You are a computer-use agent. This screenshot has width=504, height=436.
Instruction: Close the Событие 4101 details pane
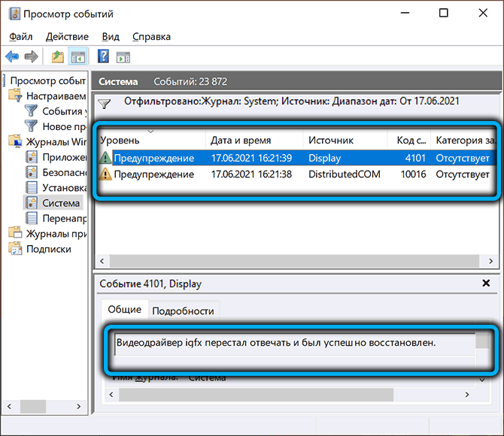[x=485, y=283]
